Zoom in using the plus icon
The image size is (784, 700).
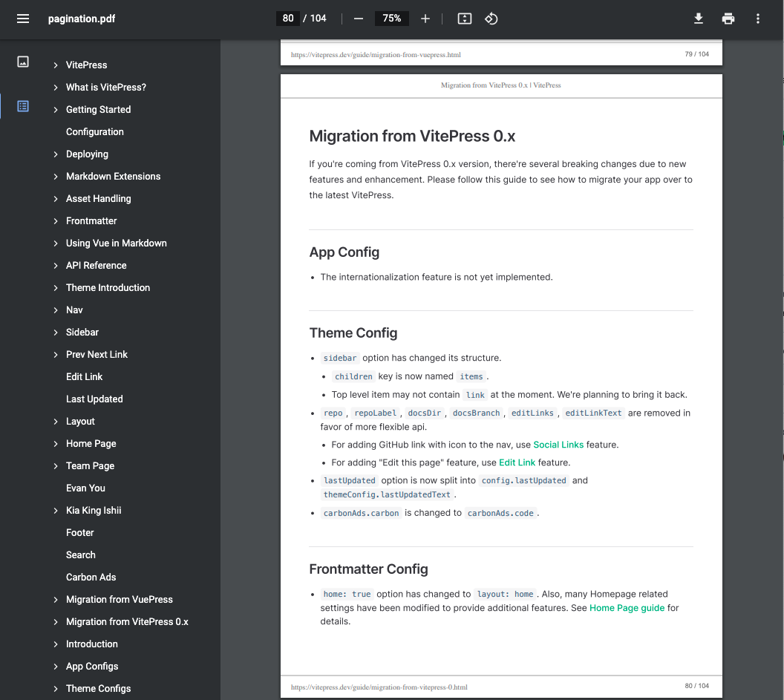click(425, 18)
